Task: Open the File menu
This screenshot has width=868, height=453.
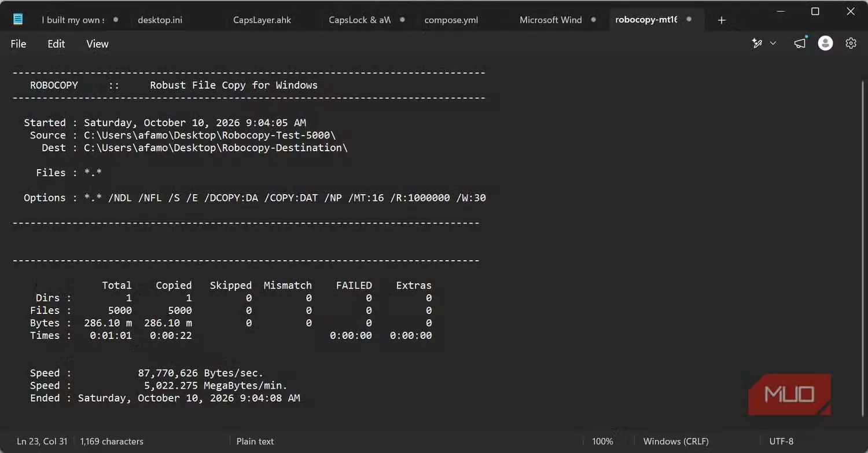Action: click(19, 44)
